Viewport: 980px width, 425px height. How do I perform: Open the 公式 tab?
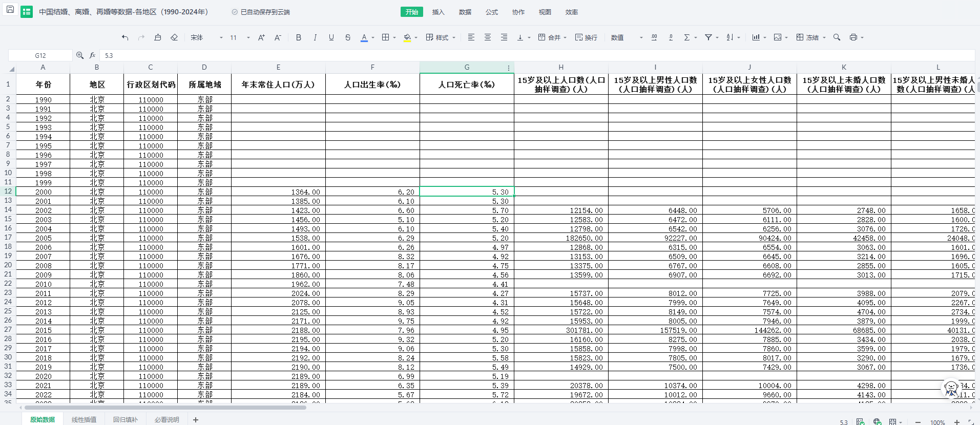pyautogui.click(x=492, y=12)
